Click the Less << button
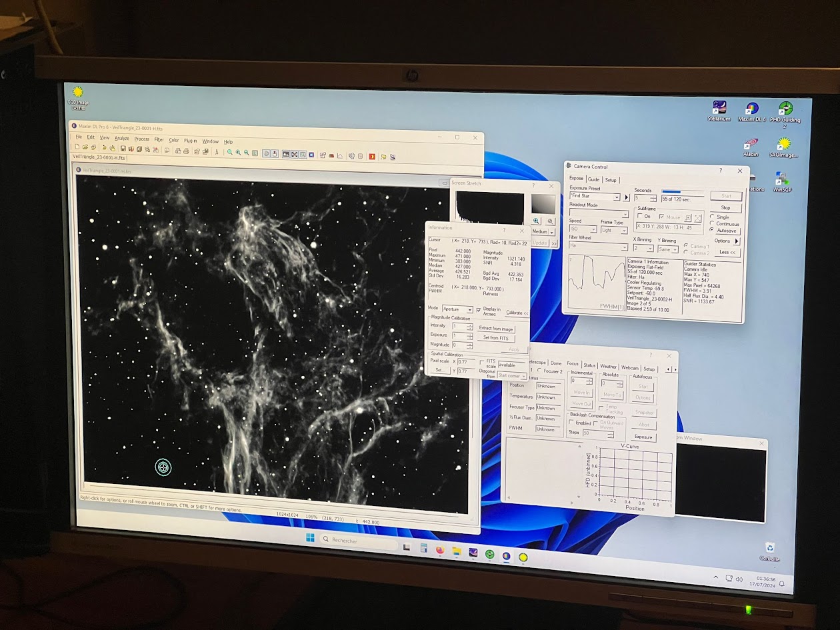 [x=727, y=252]
